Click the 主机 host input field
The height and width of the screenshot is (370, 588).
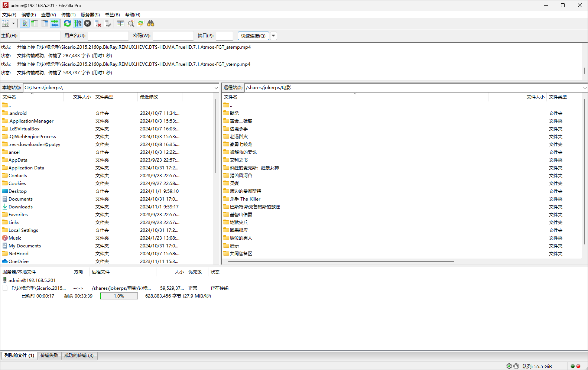(x=40, y=36)
